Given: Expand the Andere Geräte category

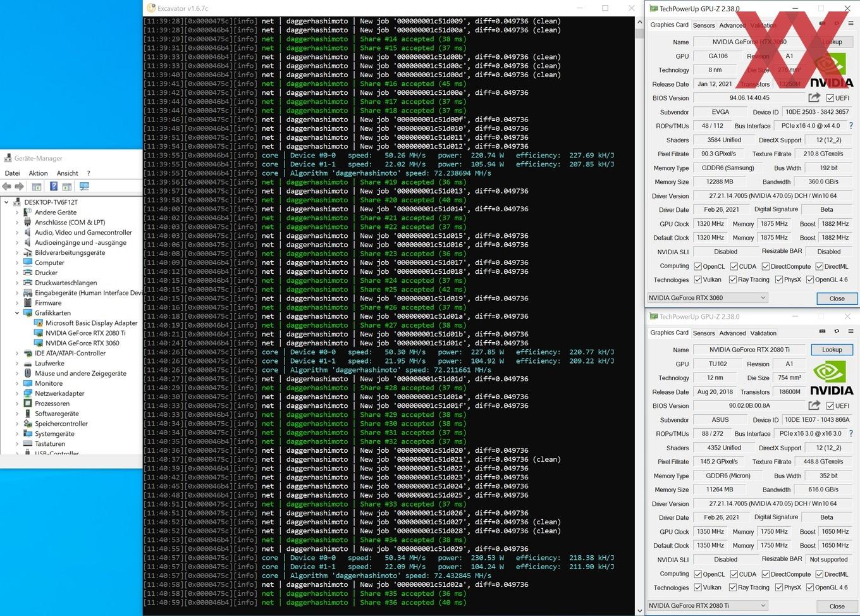Looking at the screenshot, I should tap(17, 213).
